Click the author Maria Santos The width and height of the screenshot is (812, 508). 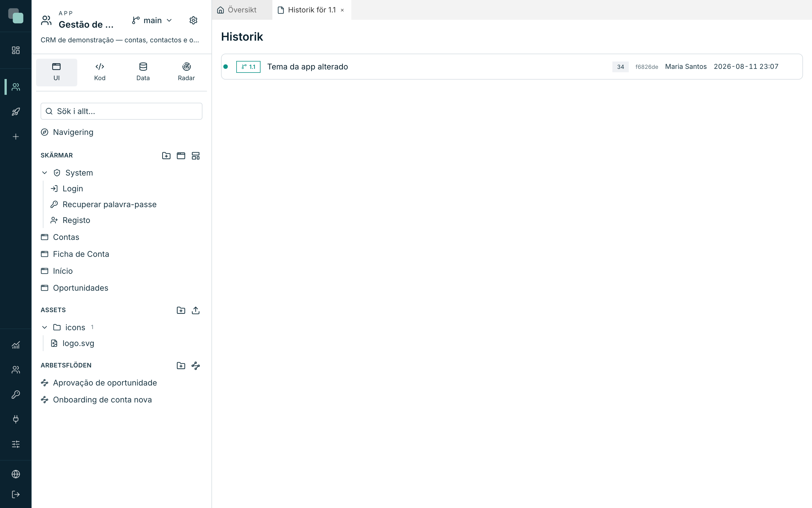[686, 67]
